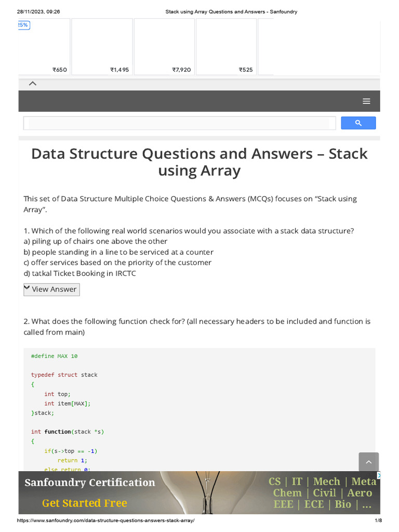Open the ₹1,495 product card
Image resolution: width=399 pixels, height=532 pixels.
pyautogui.click(x=101, y=47)
